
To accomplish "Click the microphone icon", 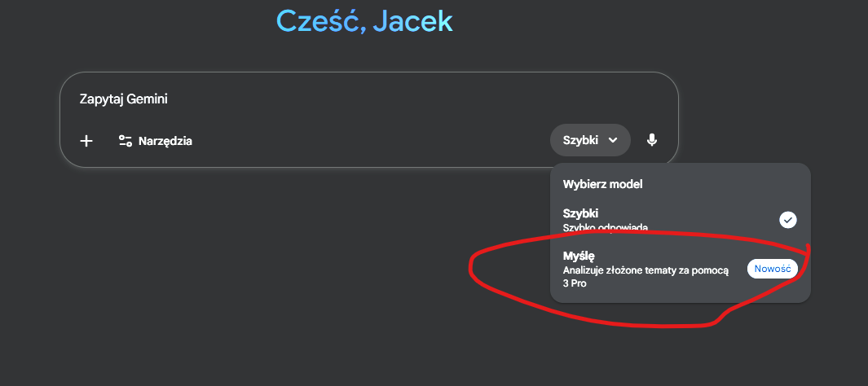I will point(652,140).
